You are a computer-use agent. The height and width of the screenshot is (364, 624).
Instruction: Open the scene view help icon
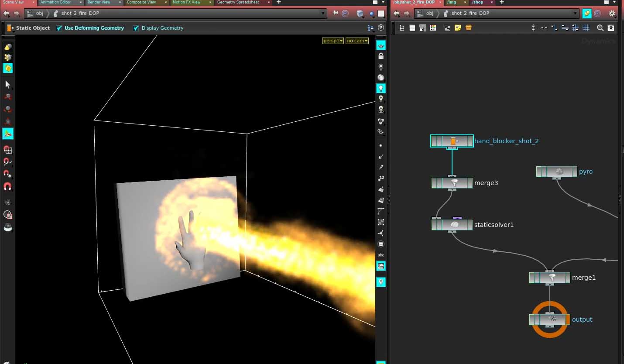[x=381, y=28]
